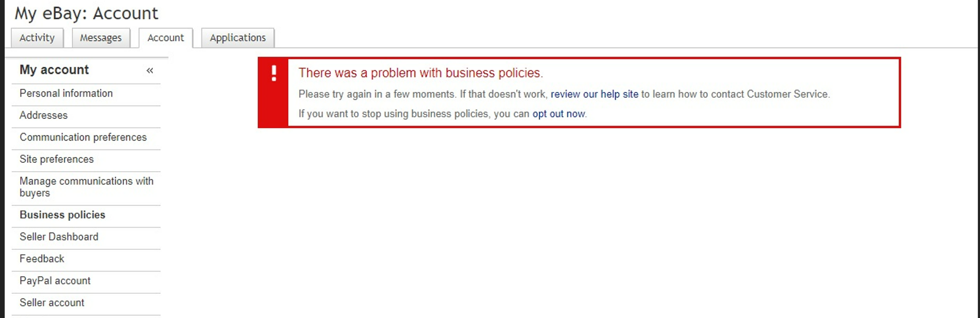Image resolution: width=980 pixels, height=318 pixels.
Task: Open Seller Dashboard
Action: coord(59,237)
